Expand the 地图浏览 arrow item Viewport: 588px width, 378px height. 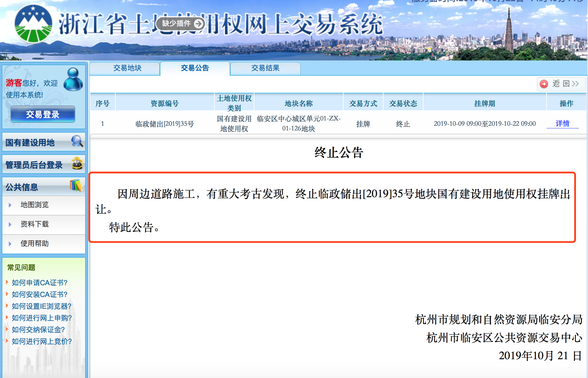tap(10, 205)
